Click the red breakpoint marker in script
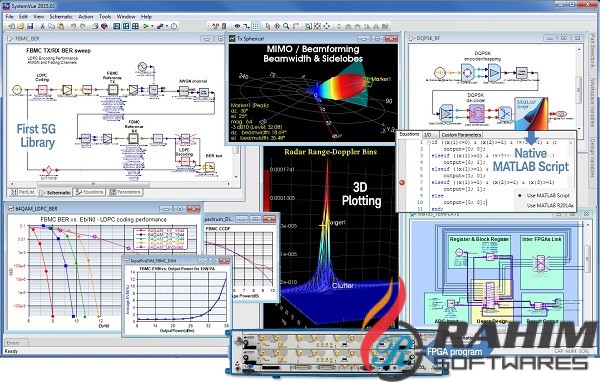This screenshot has height=382, width=600. pyautogui.click(x=402, y=182)
